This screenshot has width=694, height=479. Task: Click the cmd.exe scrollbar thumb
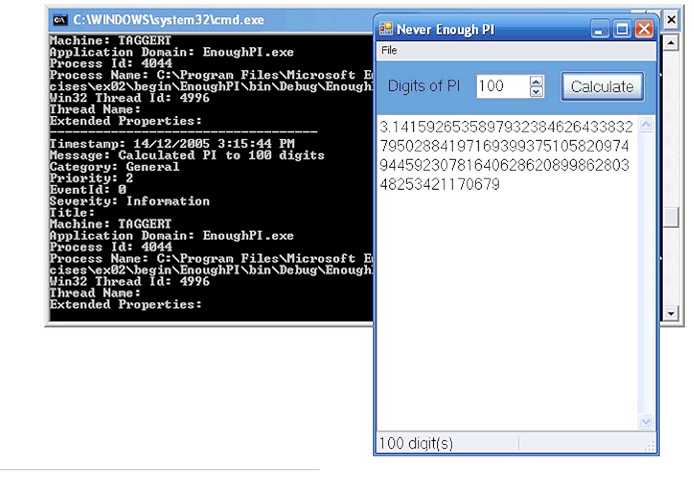tap(671, 217)
